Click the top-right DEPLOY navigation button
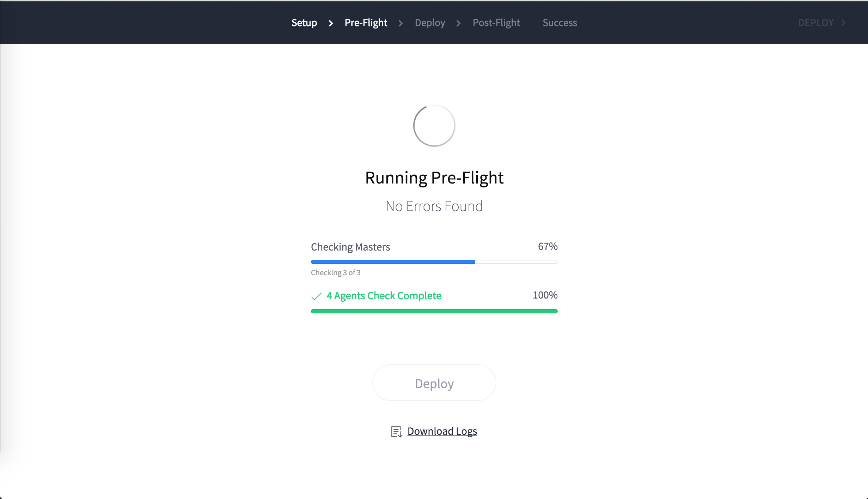The height and width of the screenshot is (499, 868). [x=815, y=23]
